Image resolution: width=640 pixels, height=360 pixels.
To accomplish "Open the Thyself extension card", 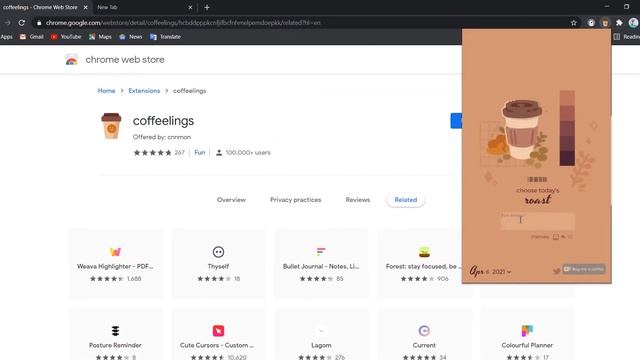I will click(x=218, y=264).
